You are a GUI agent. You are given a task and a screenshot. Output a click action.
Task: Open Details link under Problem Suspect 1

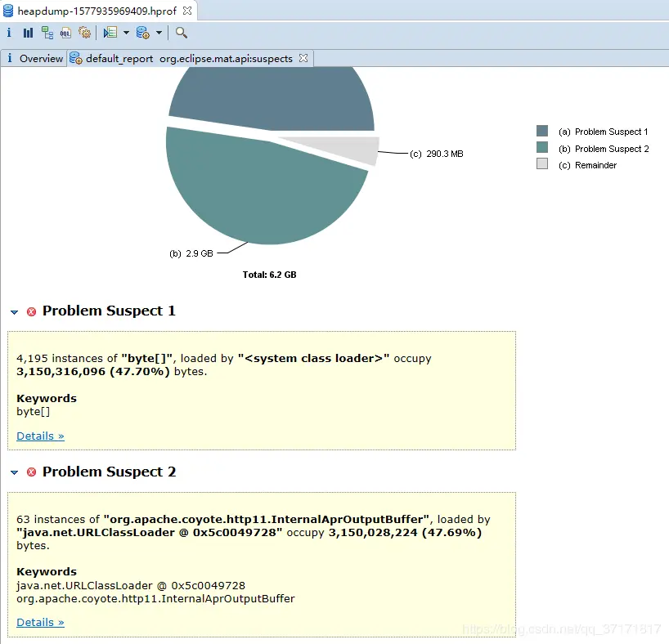coord(40,436)
